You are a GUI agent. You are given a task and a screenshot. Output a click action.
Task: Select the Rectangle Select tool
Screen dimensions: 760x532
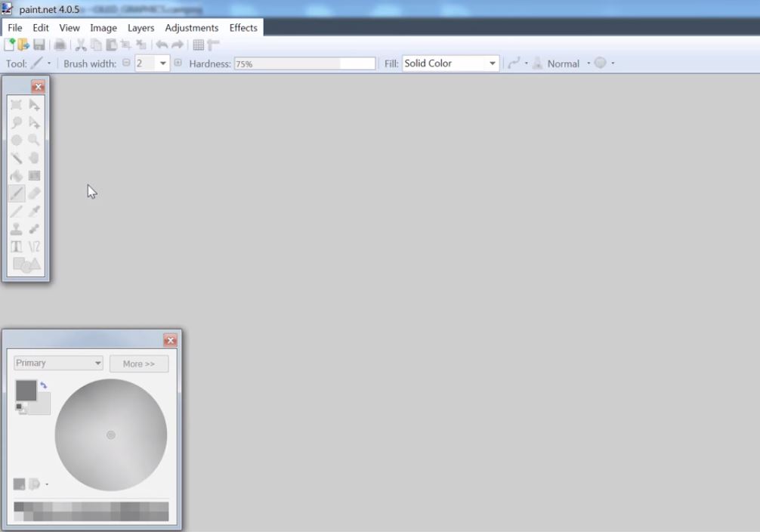(16, 104)
